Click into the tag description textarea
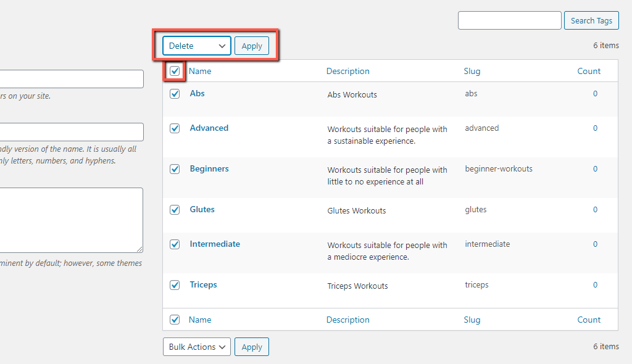 pyautogui.click(x=72, y=220)
